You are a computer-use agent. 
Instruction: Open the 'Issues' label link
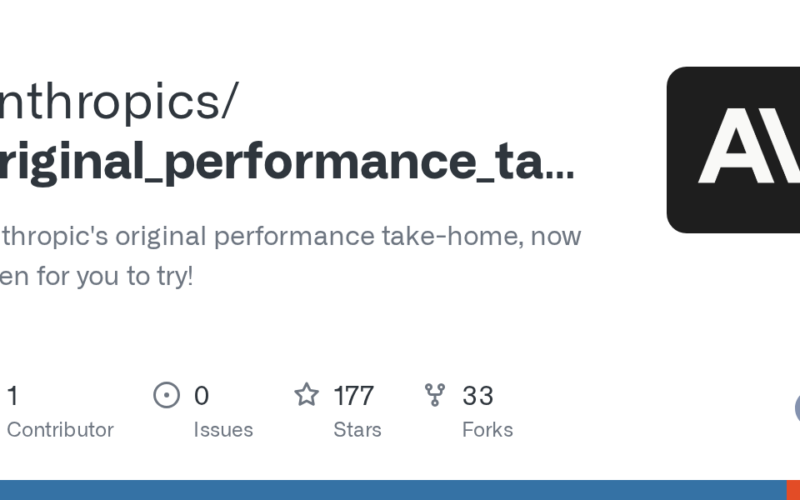[x=223, y=430]
